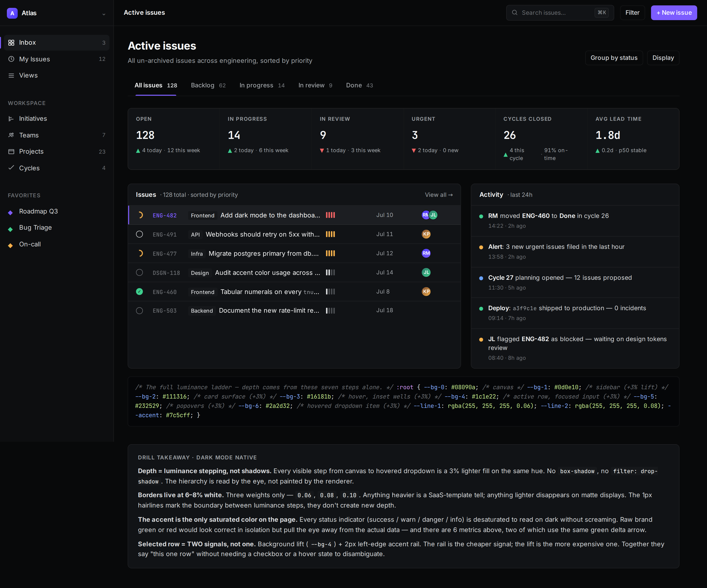Click the ⌘K shortcut badge

click(x=602, y=13)
